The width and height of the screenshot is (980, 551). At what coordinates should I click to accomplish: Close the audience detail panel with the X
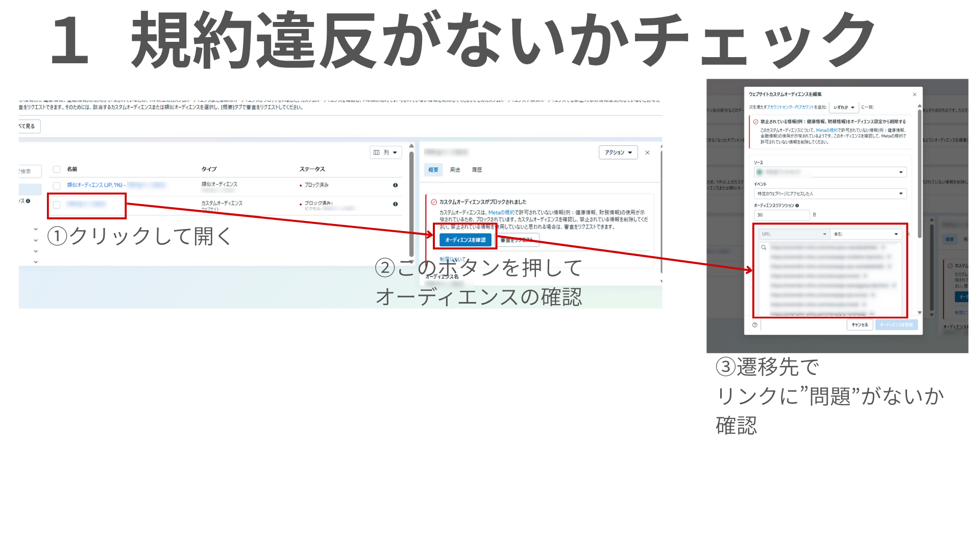647,152
